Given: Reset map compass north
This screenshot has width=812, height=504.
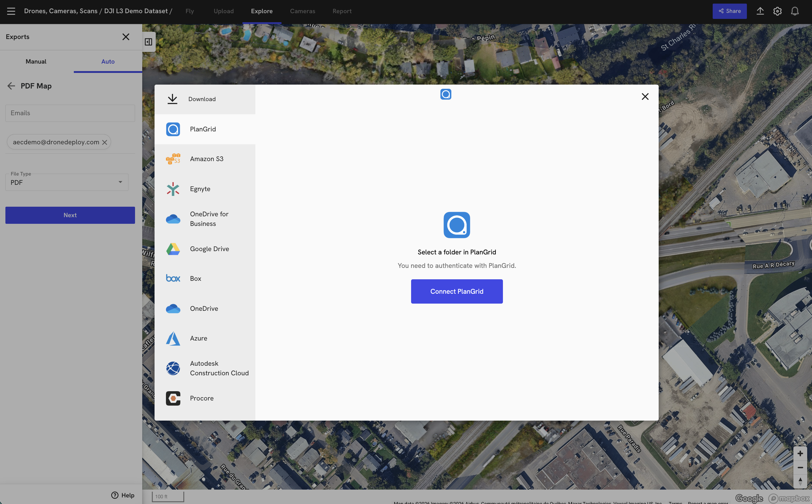Looking at the screenshot, I should click(800, 481).
